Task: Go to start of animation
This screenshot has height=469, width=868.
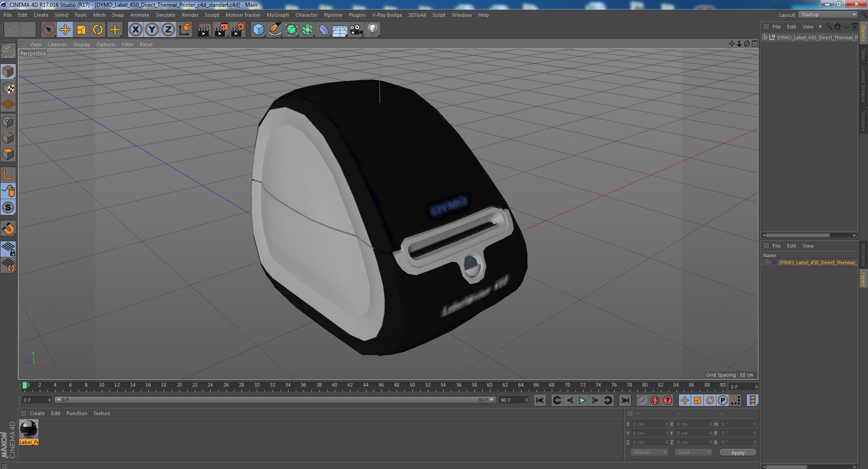Action: (540, 400)
